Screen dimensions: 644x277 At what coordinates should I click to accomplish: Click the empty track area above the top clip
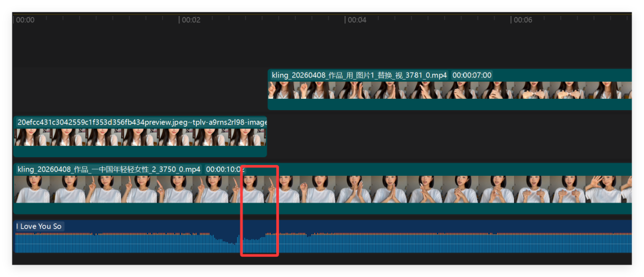322,45
